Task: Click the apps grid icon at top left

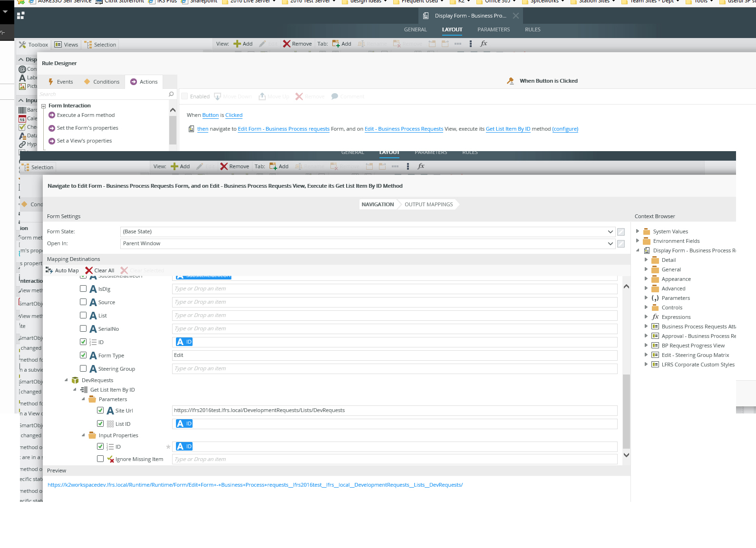Action: (x=20, y=16)
